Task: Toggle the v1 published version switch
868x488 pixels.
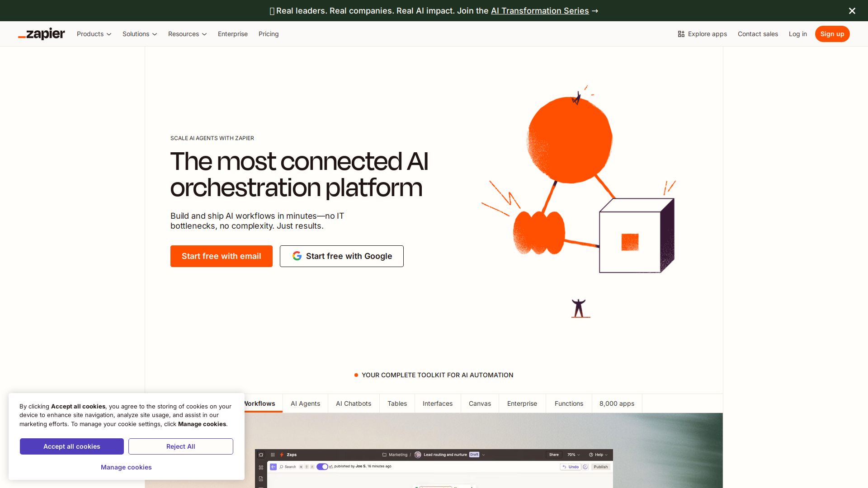Action: pos(322,467)
